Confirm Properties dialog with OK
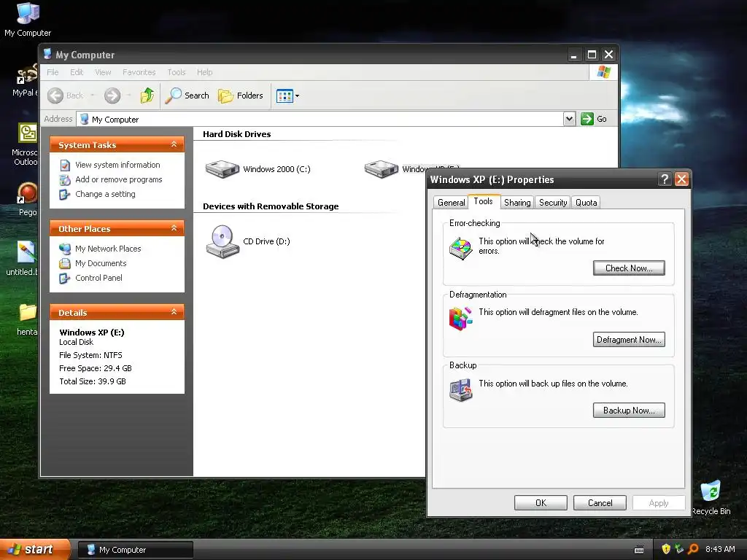The width and height of the screenshot is (747, 560). click(x=541, y=503)
